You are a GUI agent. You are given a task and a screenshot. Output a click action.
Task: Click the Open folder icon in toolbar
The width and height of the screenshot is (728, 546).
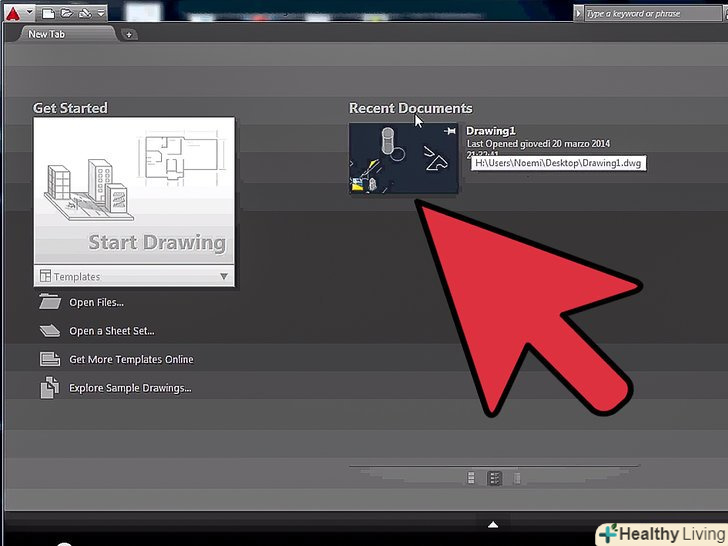pyautogui.click(x=66, y=13)
